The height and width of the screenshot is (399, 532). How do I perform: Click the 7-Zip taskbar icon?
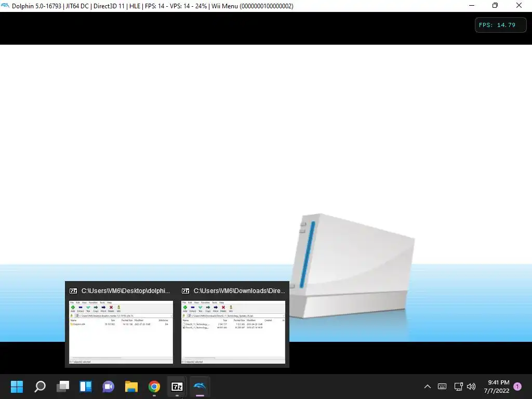pyautogui.click(x=177, y=386)
